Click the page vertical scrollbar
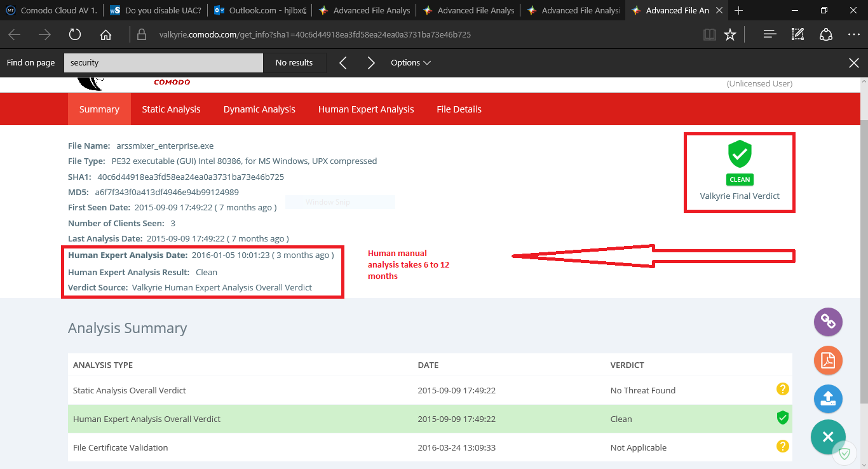This screenshot has width=868, height=469. point(864,261)
